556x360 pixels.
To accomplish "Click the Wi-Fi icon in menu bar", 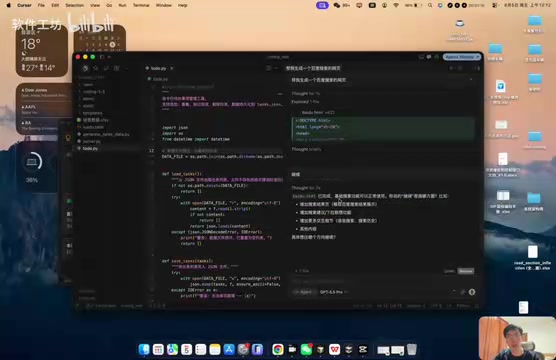I will point(396,5).
